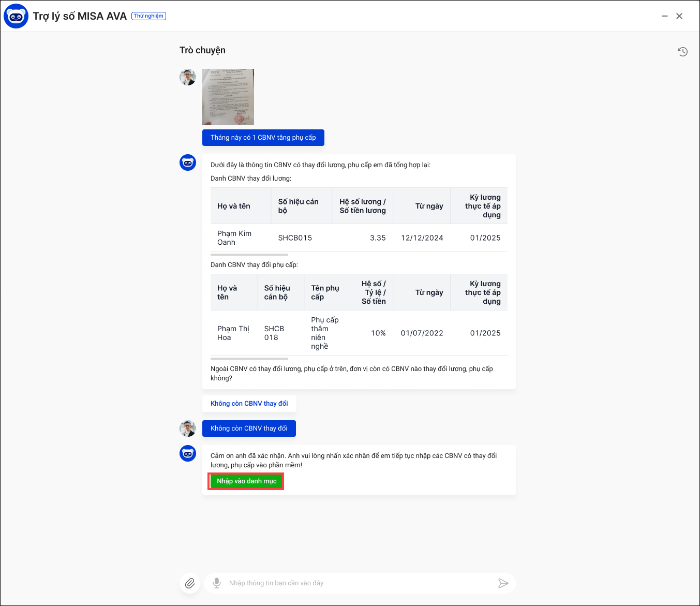Click AVA bot avatar beside confirmation message

click(x=188, y=453)
